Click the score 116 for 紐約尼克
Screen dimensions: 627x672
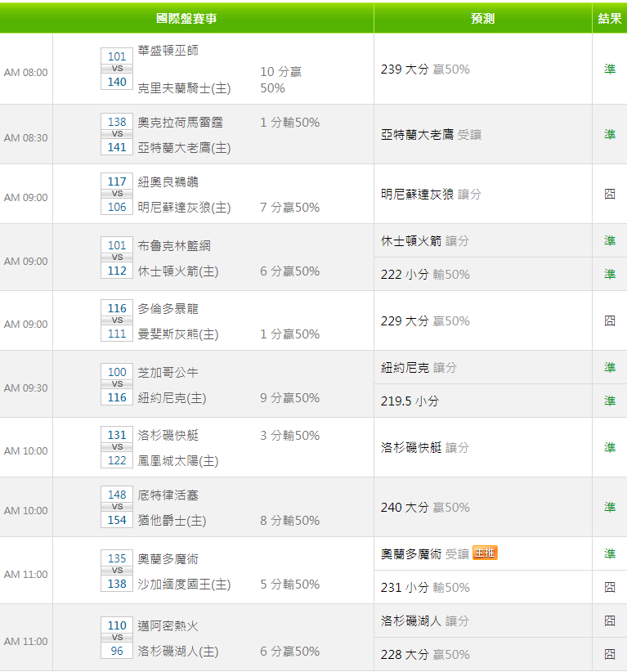coord(117,397)
